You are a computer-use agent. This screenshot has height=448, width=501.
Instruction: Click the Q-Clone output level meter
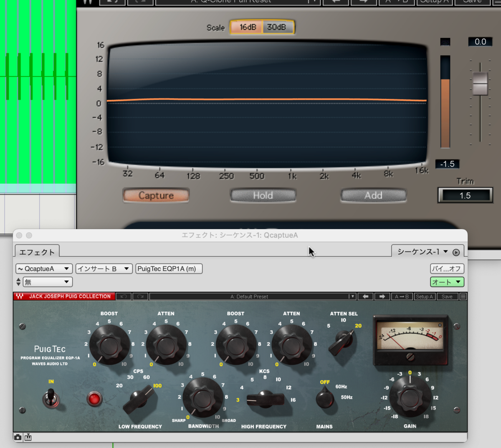pos(445,101)
